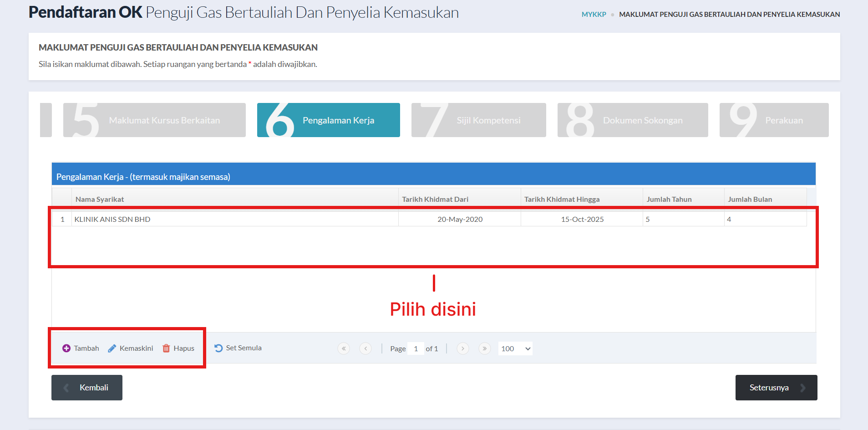Select step 6 Pengalaman Kerja tab
This screenshot has width=868, height=430.
pos(328,120)
